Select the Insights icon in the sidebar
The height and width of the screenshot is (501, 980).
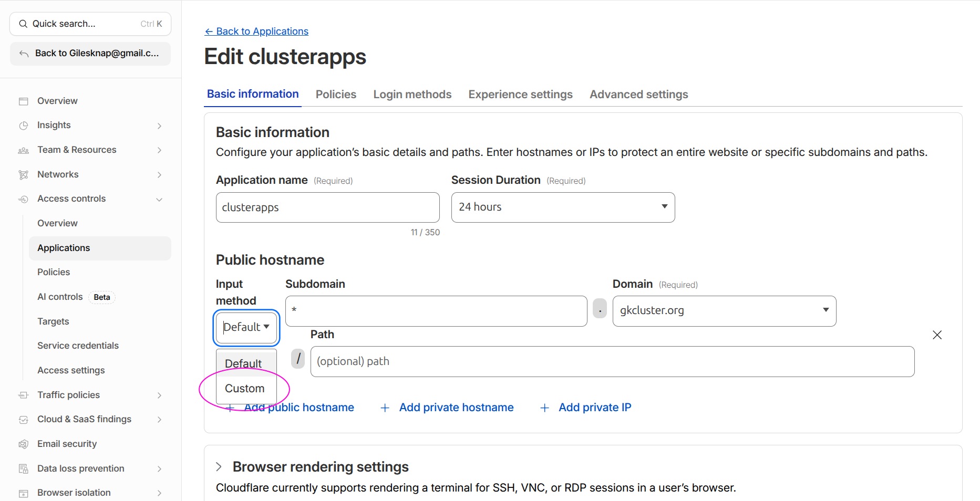coord(24,125)
